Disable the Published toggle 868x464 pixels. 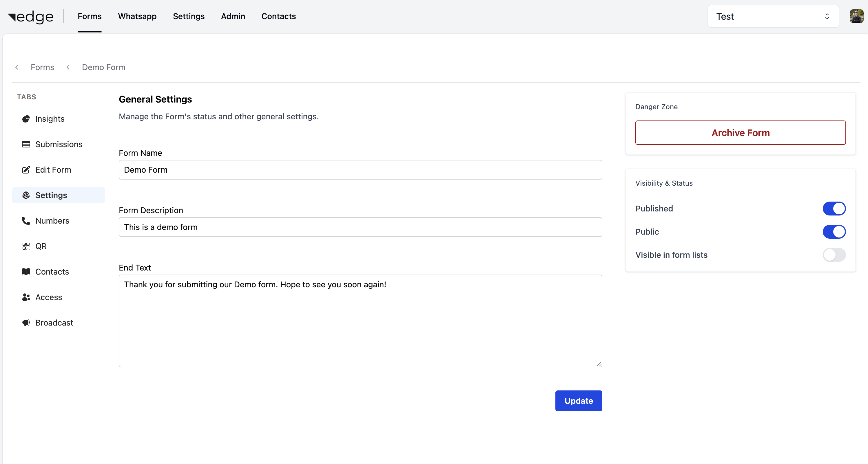834,209
